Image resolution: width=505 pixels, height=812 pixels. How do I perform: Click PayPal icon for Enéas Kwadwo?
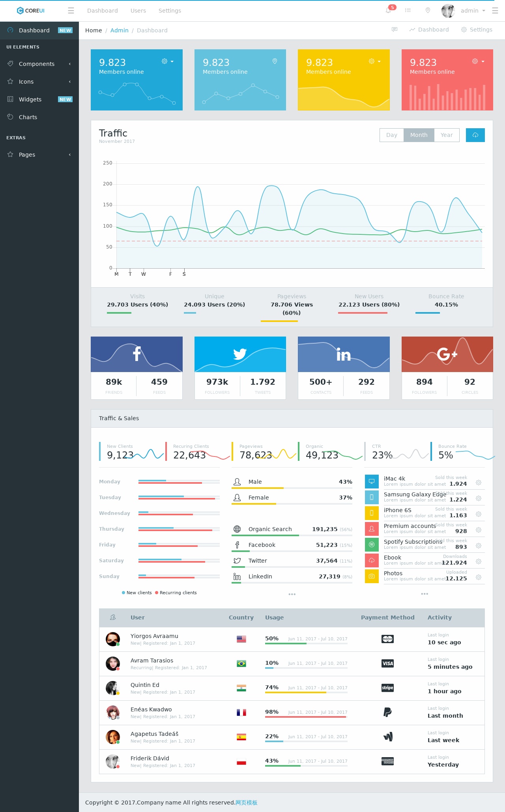tap(387, 712)
